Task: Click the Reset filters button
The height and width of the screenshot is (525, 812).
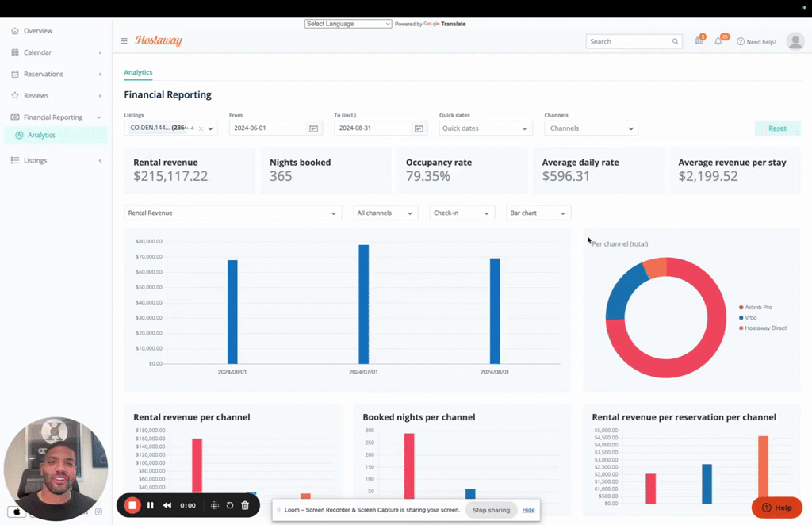Action: click(x=777, y=128)
